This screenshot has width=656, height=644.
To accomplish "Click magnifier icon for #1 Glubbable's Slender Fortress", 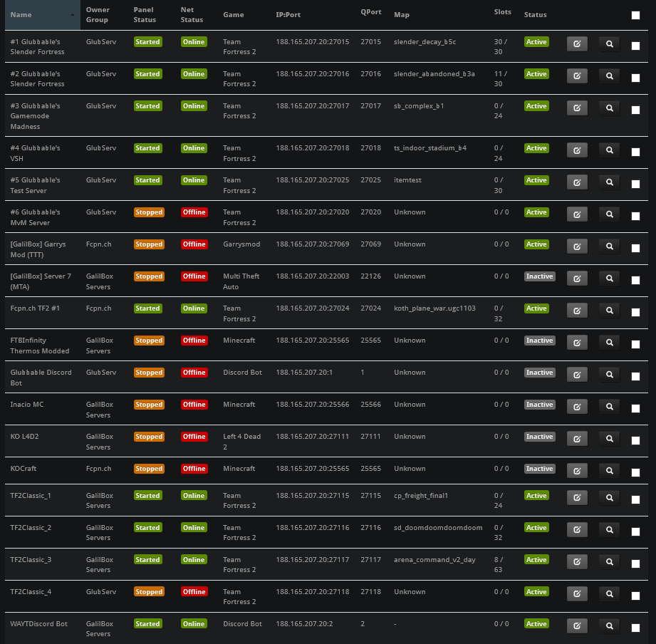I will (x=610, y=44).
